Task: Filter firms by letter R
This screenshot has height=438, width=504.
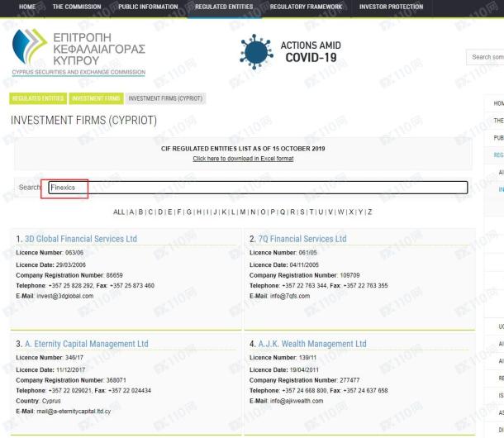Action: click(x=292, y=212)
